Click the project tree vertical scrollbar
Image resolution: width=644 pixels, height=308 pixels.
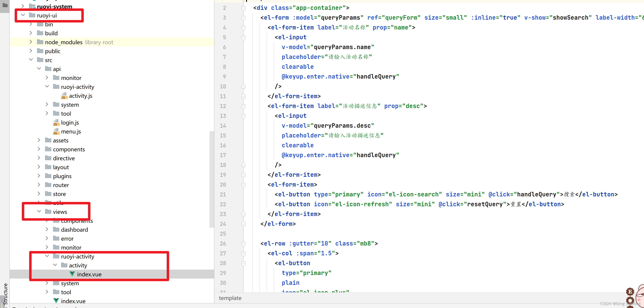(x=212, y=179)
